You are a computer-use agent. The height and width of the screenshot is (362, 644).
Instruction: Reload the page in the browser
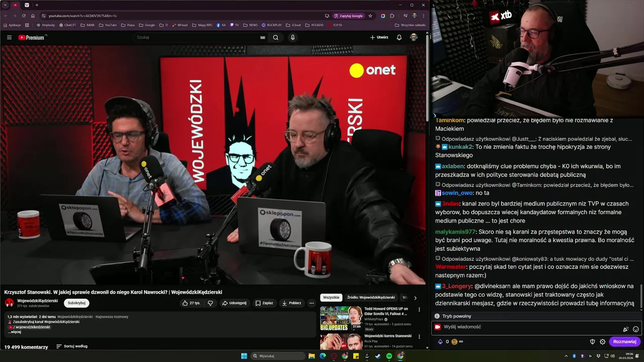pyautogui.click(x=24, y=16)
